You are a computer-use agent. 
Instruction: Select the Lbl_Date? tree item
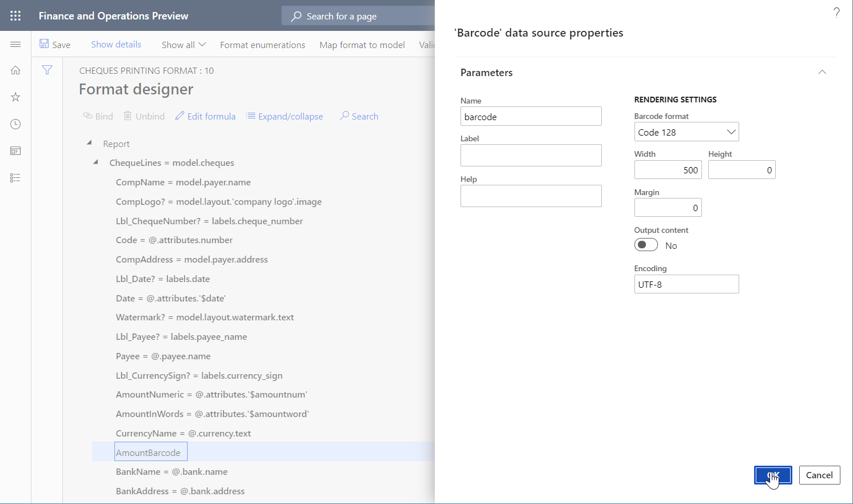162,279
